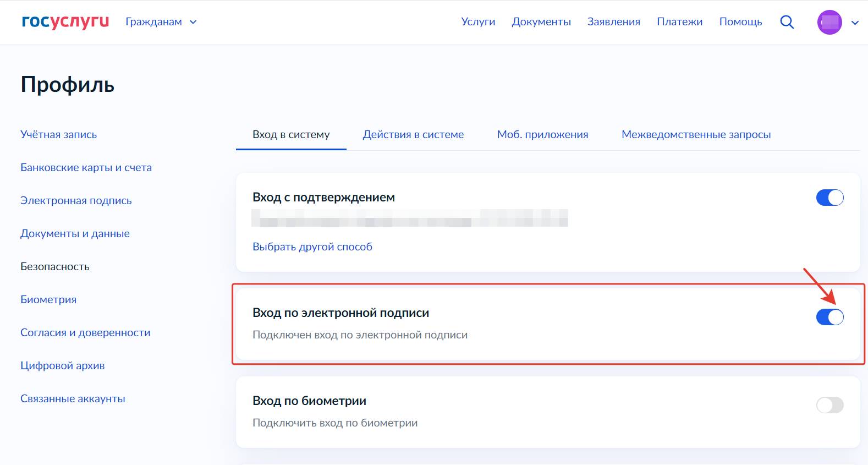Image resolution: width=868 pixels, height=465 pixels.
Task: Open Документы in the top navigation
Action: pos(541,22)
